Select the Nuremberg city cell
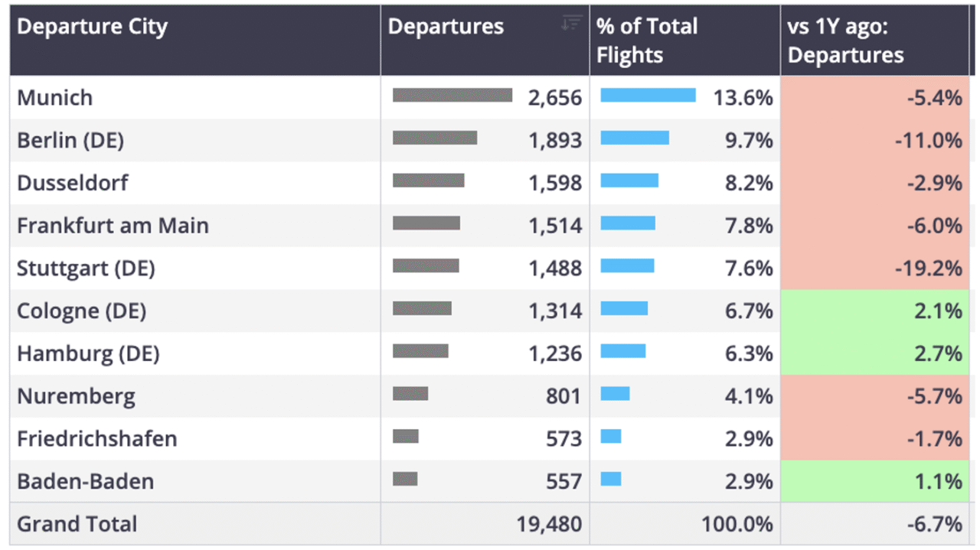Screen dimensions: 980x550 [195, 396]
